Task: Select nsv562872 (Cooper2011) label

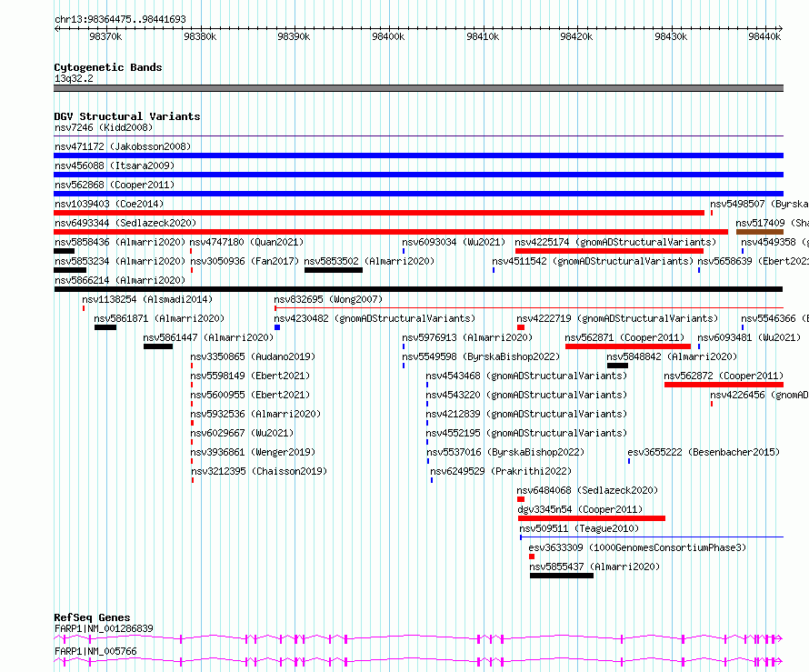Action: 724,376
